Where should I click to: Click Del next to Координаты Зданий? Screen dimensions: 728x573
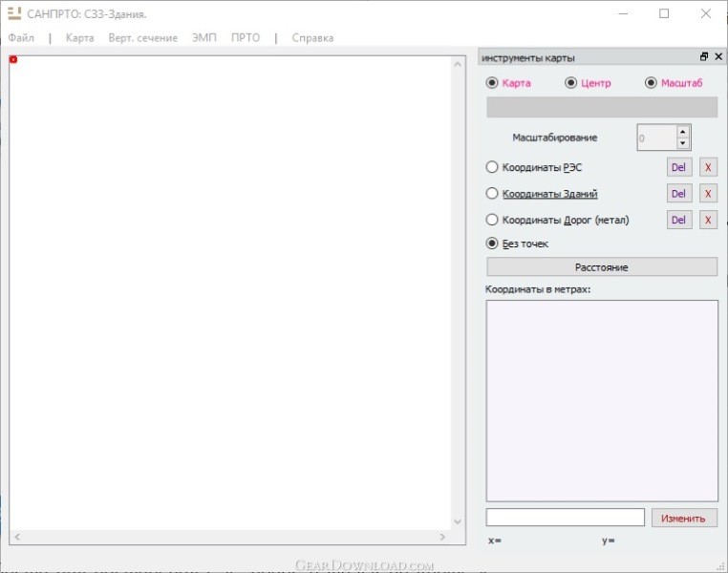tap(678, 194)
